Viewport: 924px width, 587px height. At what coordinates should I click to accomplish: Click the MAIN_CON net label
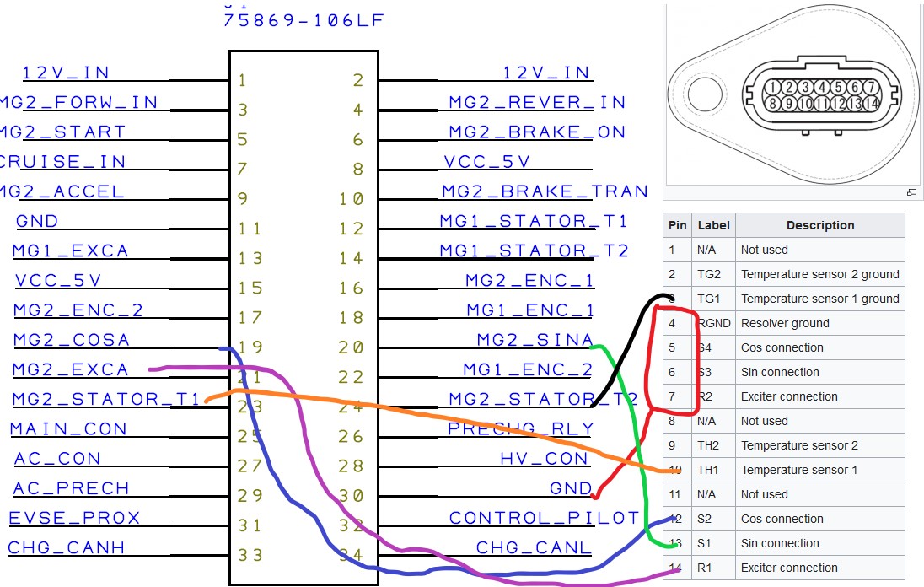point(68,428)
